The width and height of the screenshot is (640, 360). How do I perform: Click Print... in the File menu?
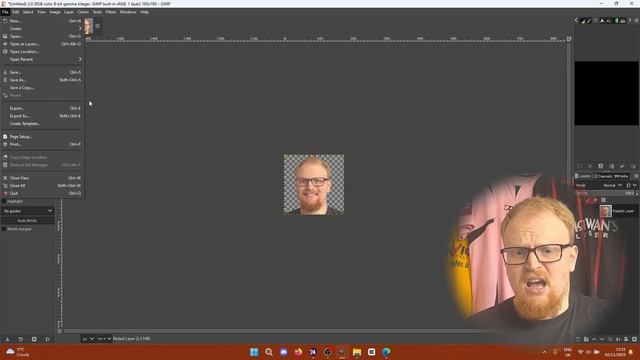(x=42, y=144)
